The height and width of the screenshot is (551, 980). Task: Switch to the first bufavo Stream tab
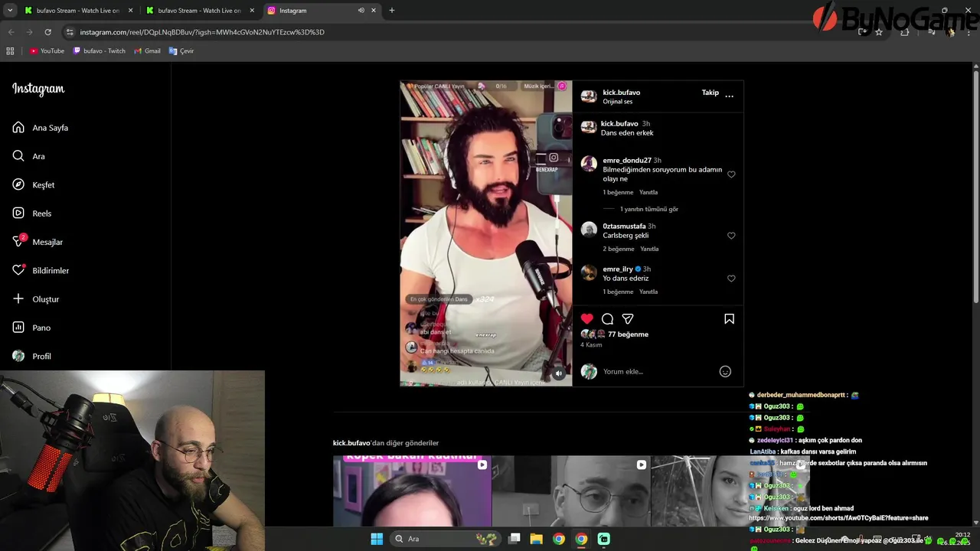click(77, 11)
